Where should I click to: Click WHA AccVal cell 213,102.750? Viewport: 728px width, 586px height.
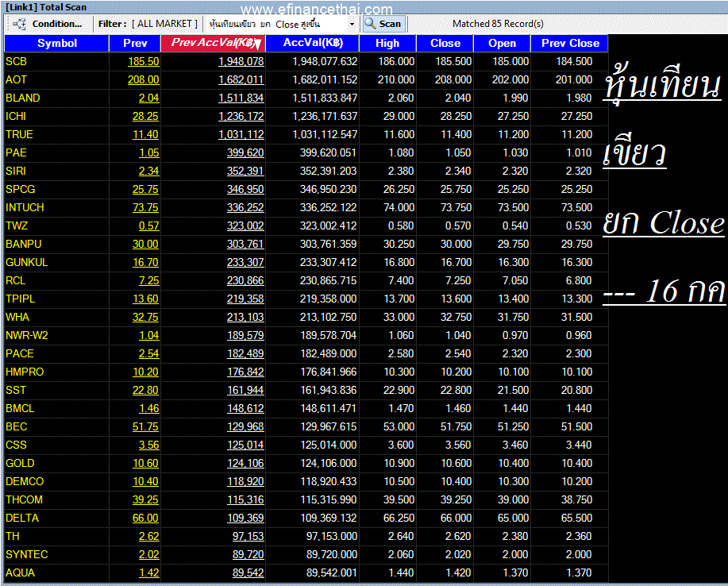tap(328, 317)
